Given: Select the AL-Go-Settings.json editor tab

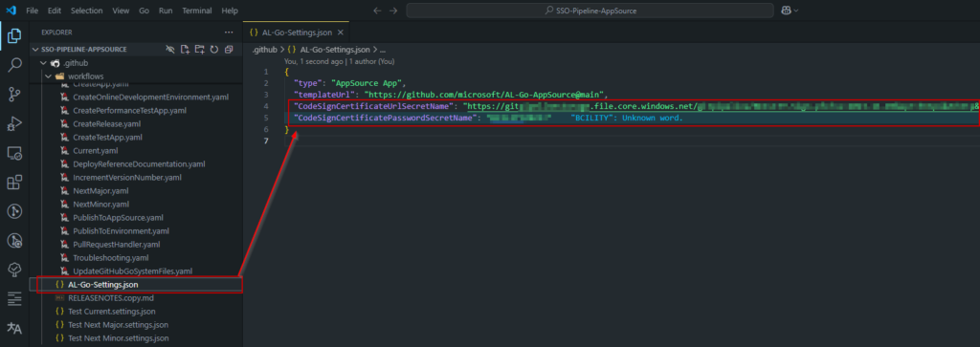Looking at the screenshot, I should pyautogui.click(x=297, y=33).
